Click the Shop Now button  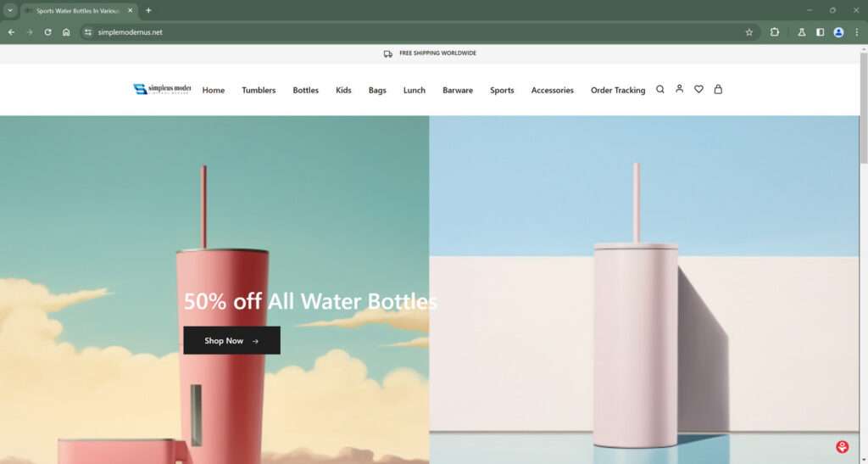point(232,340)
